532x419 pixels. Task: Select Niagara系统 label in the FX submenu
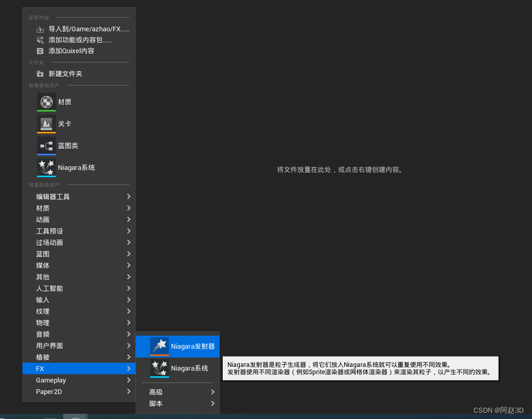[x=189, y=368]
